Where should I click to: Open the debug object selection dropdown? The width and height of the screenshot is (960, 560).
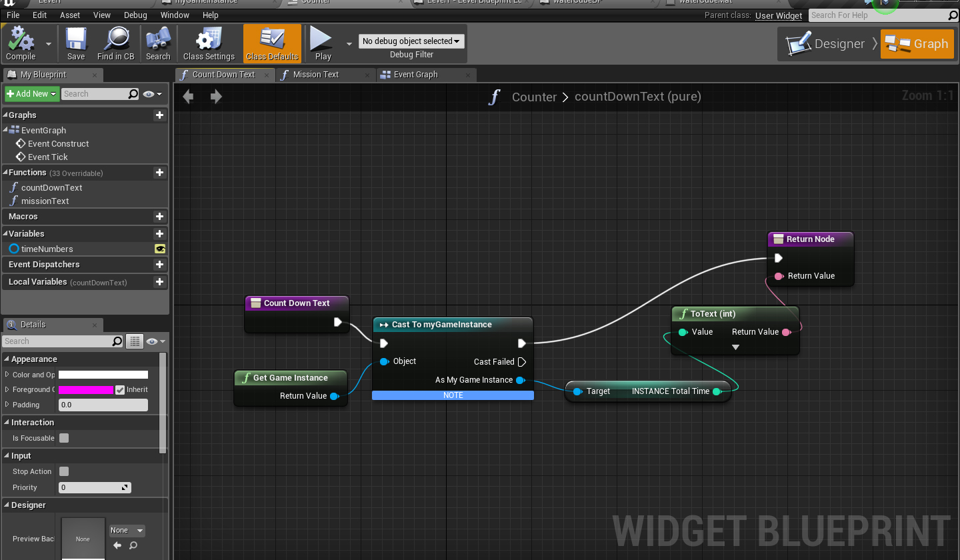[411, 41]
